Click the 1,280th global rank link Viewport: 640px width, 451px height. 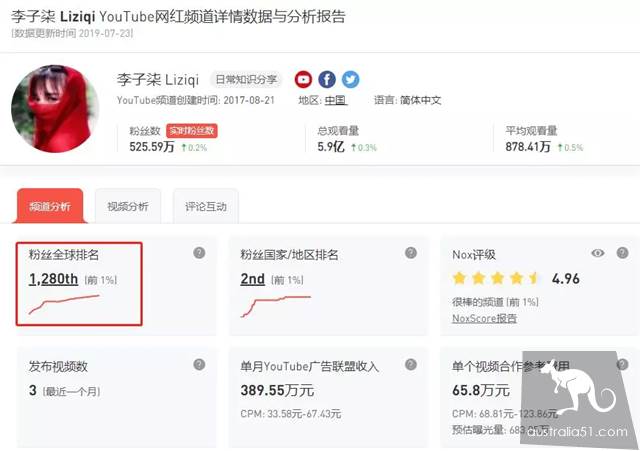53,279
